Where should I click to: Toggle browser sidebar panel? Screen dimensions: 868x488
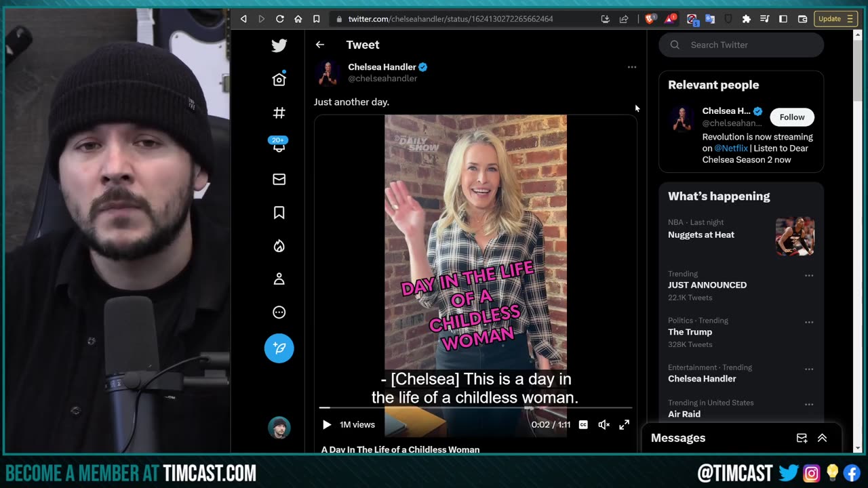783,19
